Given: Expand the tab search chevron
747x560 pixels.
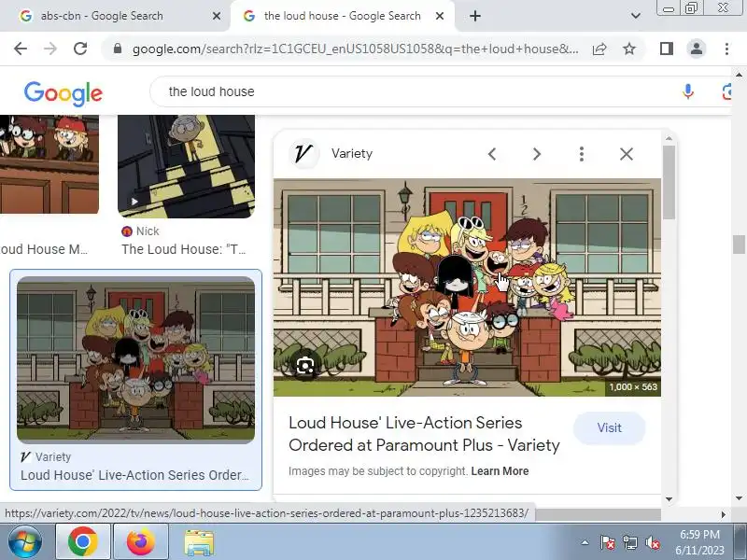Looking at the screenshot, I should pos(635,16).
